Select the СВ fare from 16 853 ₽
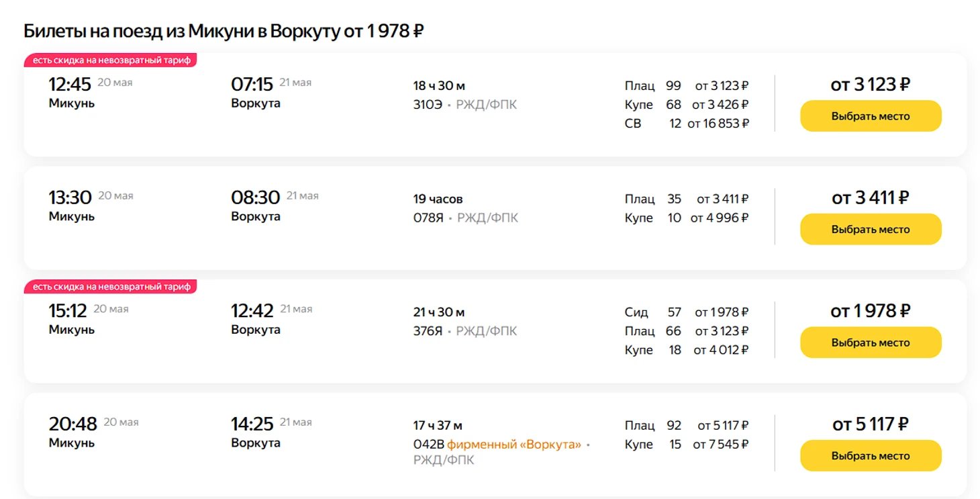The image size is (980, 499). pyautogui.click(x=686, y=124)
